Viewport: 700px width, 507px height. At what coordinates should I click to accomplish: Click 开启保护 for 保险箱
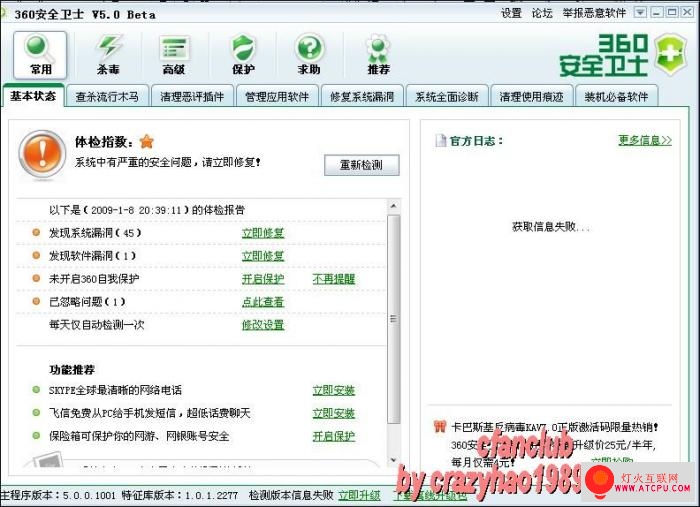click(333, 436)
